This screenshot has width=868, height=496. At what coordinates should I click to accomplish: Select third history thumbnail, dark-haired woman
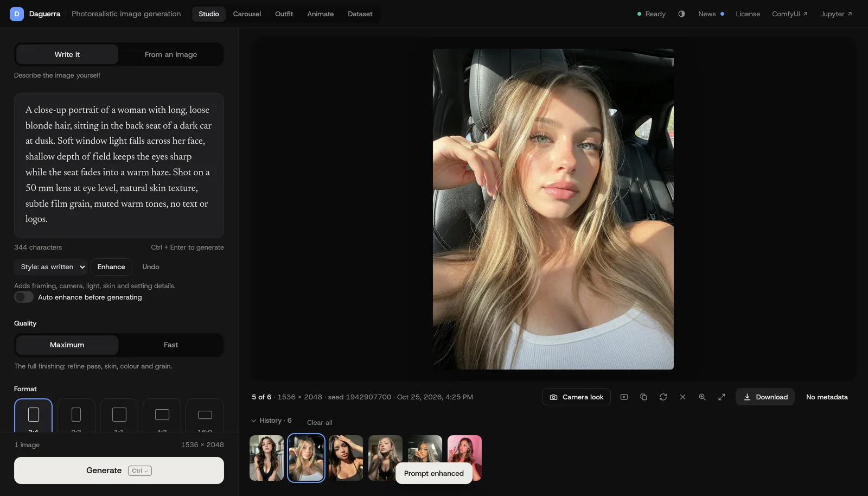346,458
